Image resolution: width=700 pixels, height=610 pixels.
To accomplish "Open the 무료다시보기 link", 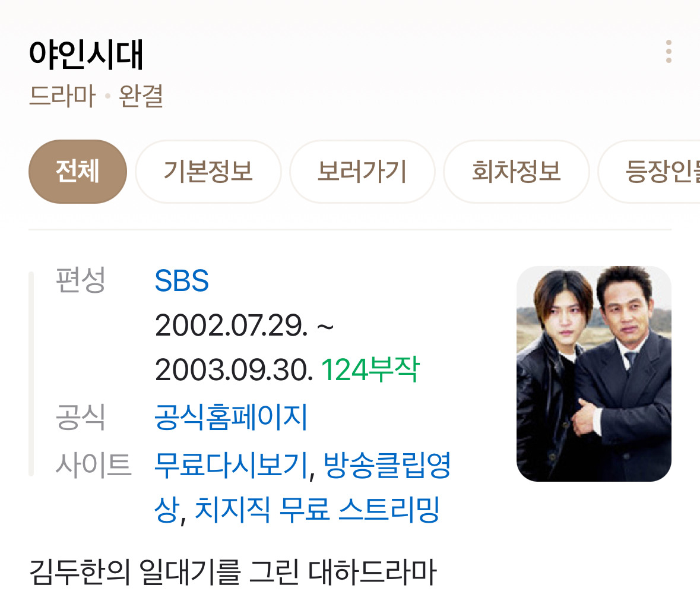I will click(231, 465).
